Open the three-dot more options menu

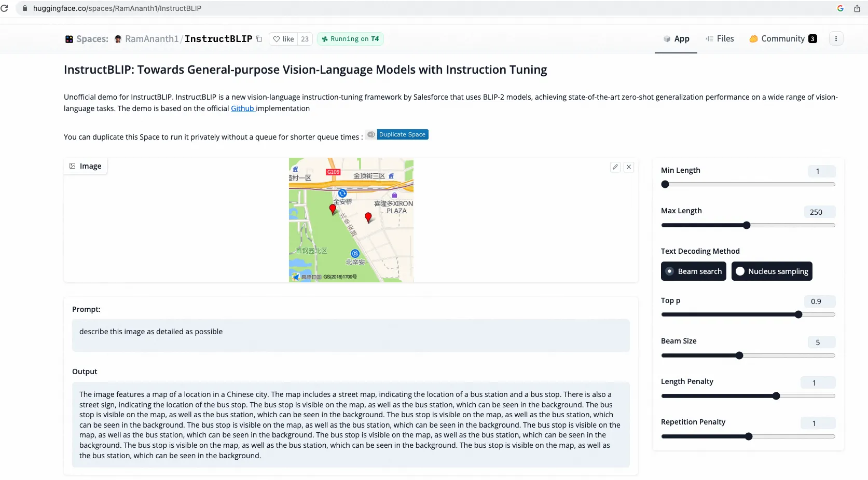[x=836, y=39]
